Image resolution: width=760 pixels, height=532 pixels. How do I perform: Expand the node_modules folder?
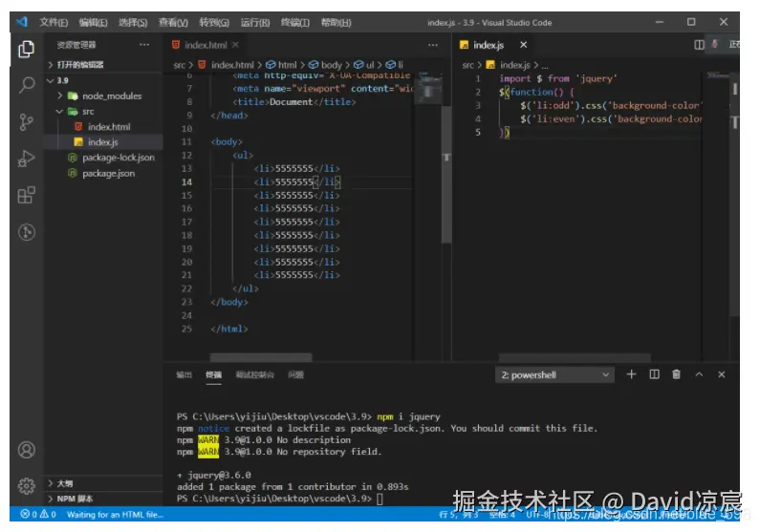coord(104,96)
